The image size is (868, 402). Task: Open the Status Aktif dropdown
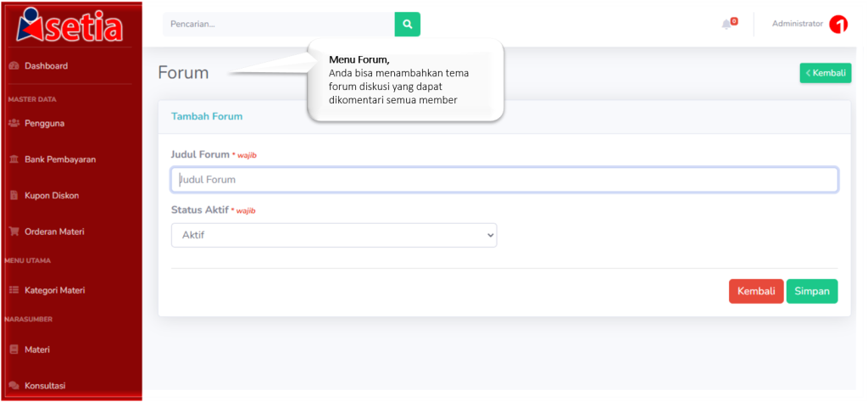334,235
